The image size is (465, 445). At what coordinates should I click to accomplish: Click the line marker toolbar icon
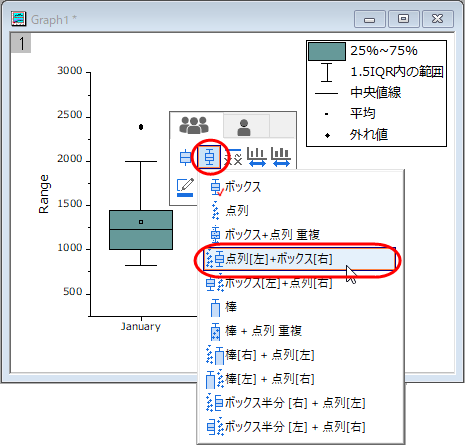coord(233,157)
